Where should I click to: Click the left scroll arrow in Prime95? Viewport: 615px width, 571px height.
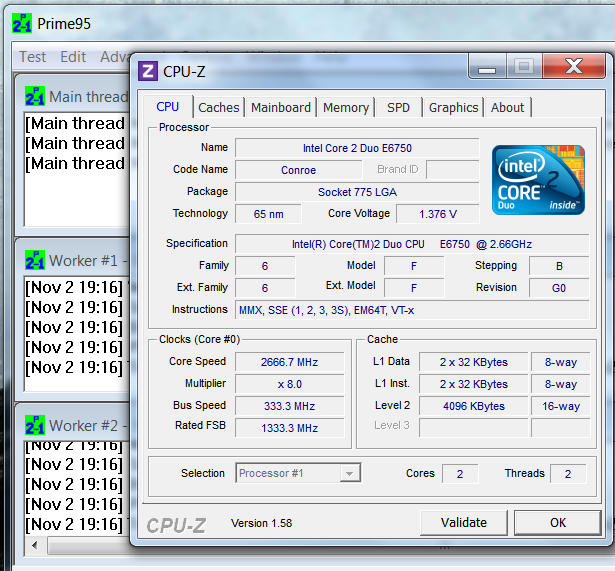(x=35, y=545)
